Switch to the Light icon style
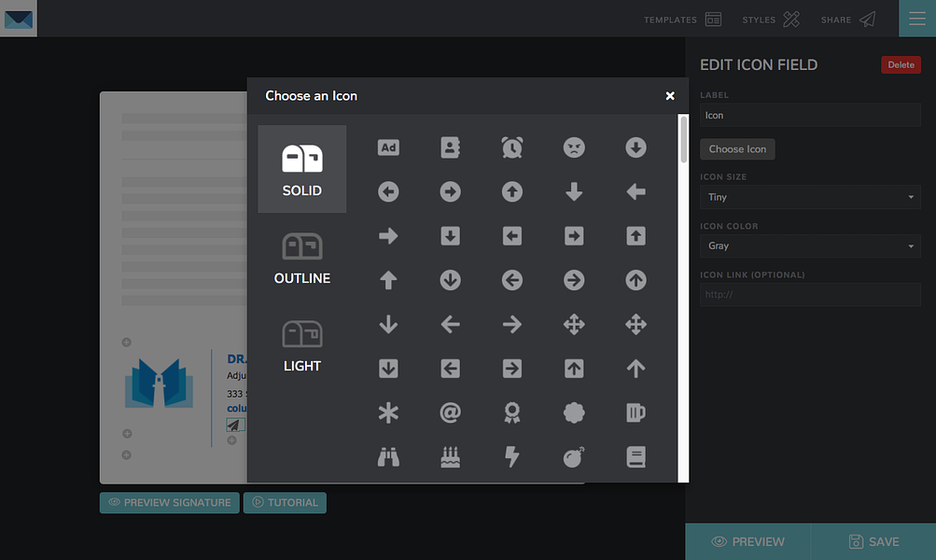Image resolution: width=936 pixels, height=560 pixels. [x=302, y=345]
